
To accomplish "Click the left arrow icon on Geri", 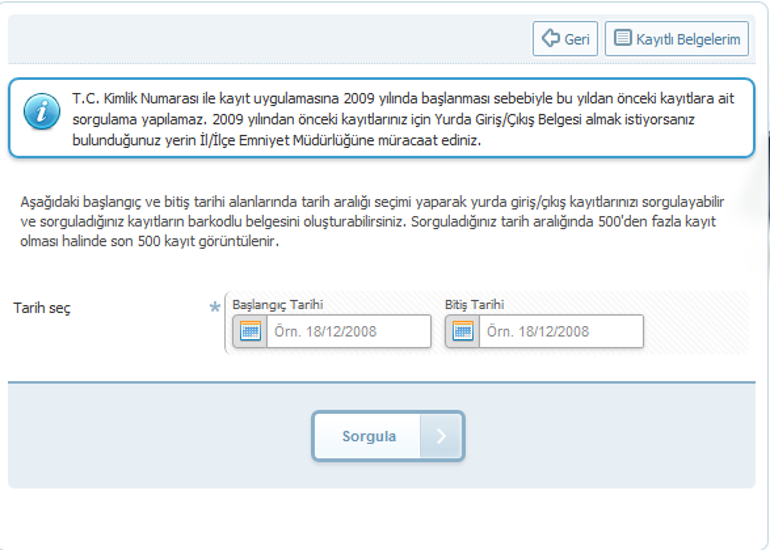I will point(550,39).
